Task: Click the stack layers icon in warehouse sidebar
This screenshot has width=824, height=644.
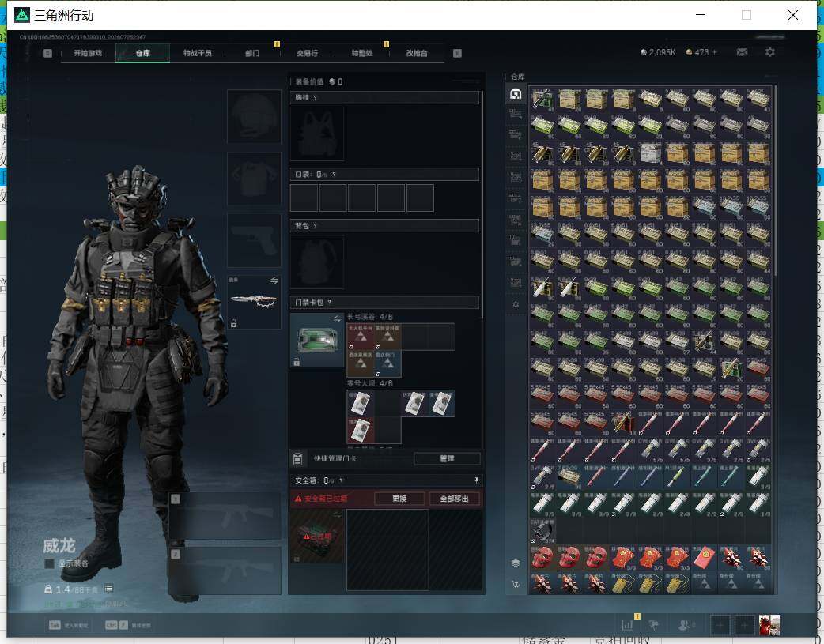Action: tap(516, 563)
